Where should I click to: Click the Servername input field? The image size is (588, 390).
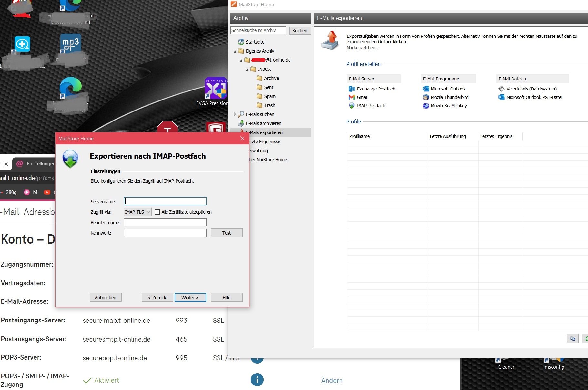pyautogui.click(x=165, y=201)
